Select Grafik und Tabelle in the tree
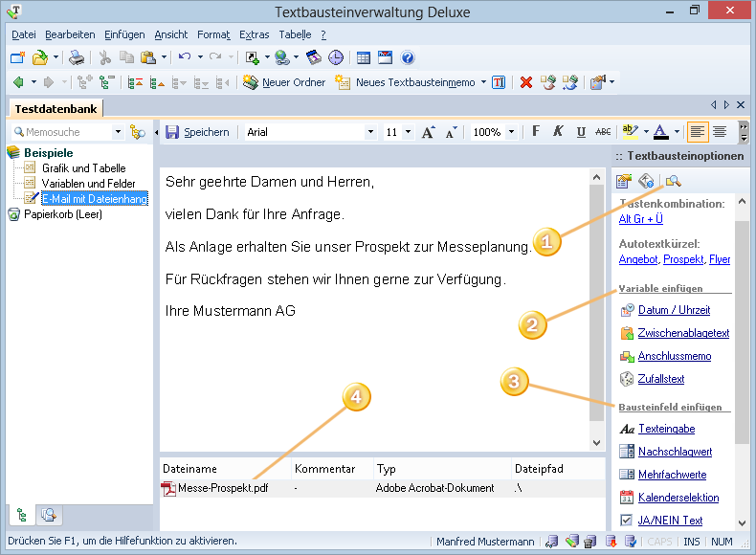Screen dimensions: 756x555 83,168
